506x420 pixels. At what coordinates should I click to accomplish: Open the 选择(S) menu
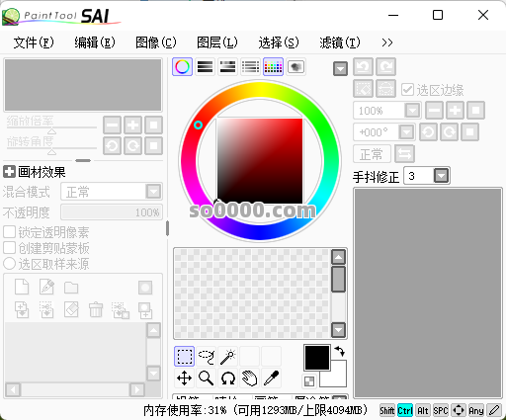(x=279, y=42)
